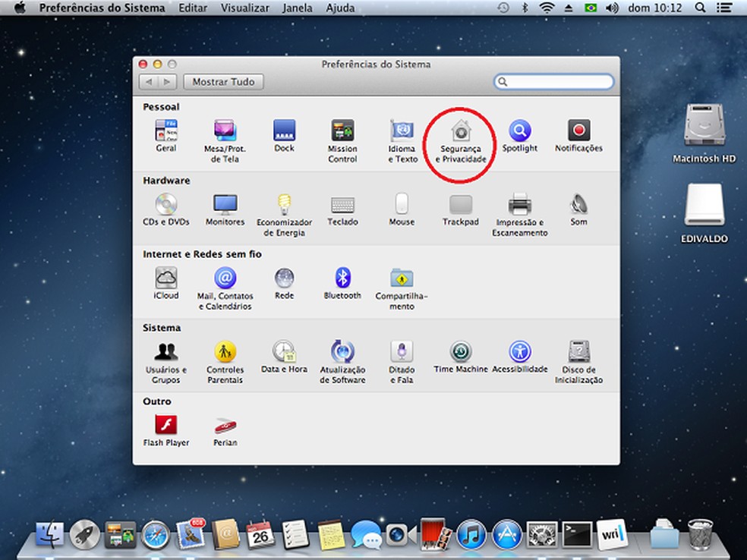Screen dimensions: 747x560
Task: Open the Compartilhamento preference pane
Action: point(402,288)
